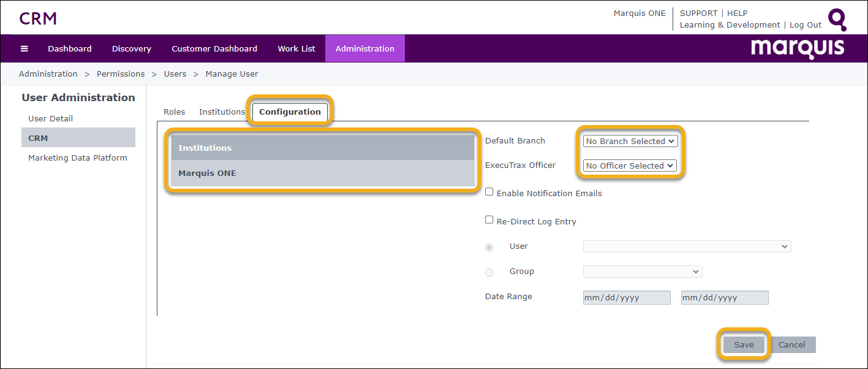Viewport: 868px width, 369px height.
Task: Open Customer Dashboard in navigation
Action: point(214,48)
